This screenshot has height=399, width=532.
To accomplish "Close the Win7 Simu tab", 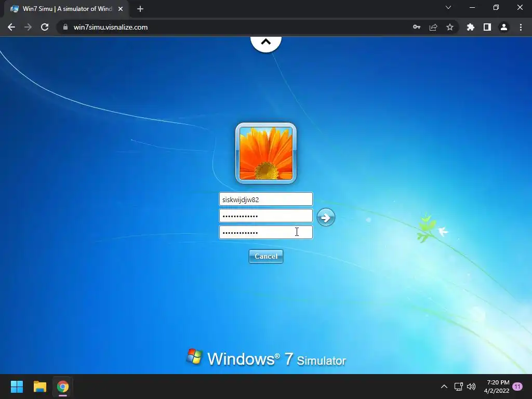I will [x=121, y=9].
